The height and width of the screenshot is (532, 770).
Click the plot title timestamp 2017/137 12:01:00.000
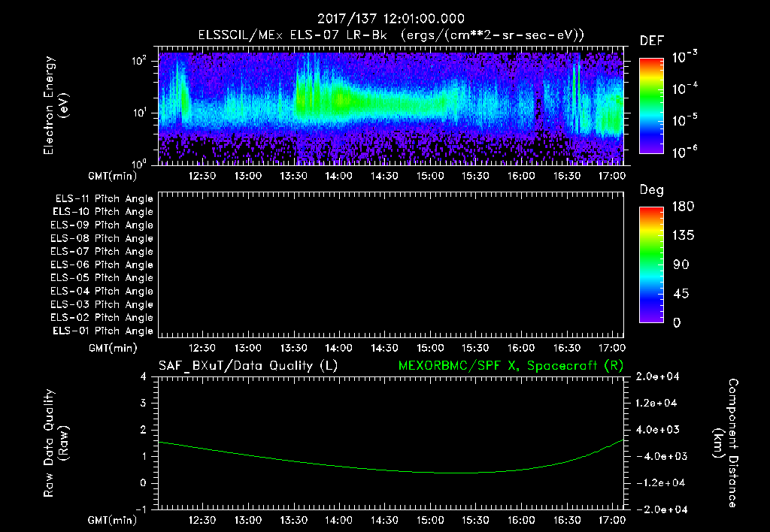[391, 19]
